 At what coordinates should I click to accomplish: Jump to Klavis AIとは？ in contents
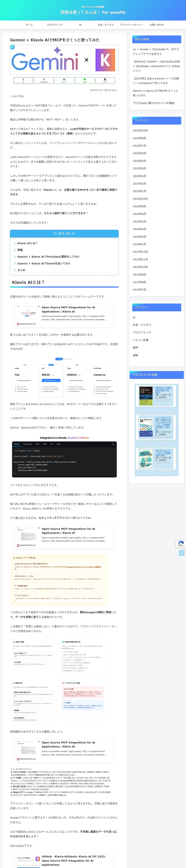point(27,243)
